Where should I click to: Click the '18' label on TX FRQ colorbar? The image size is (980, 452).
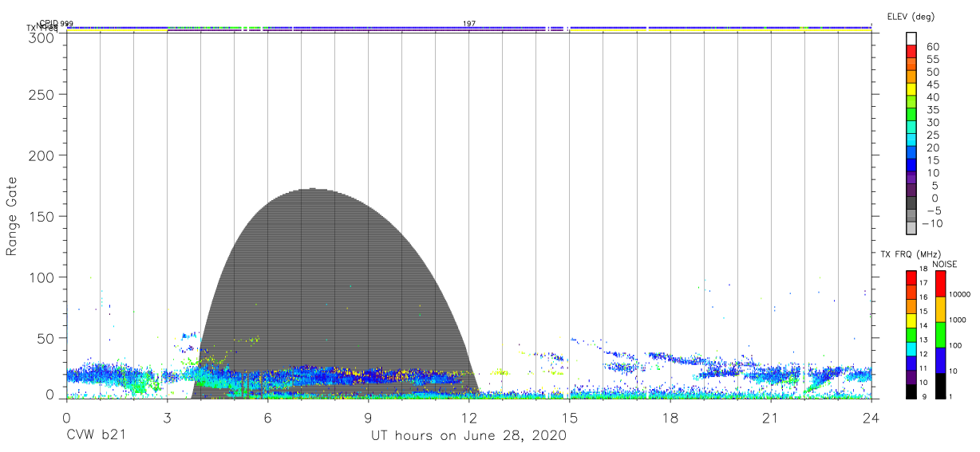pyautogui.click(x=923, y=269)
